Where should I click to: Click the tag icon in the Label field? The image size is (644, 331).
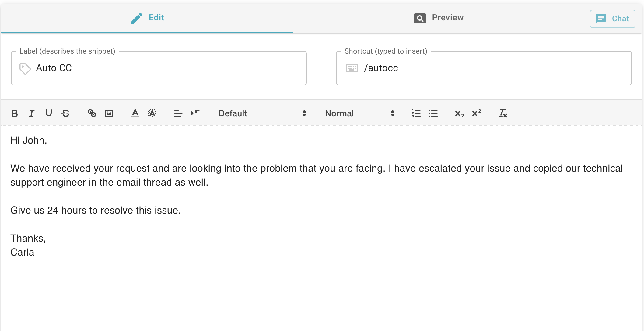[x=25, y=69]
